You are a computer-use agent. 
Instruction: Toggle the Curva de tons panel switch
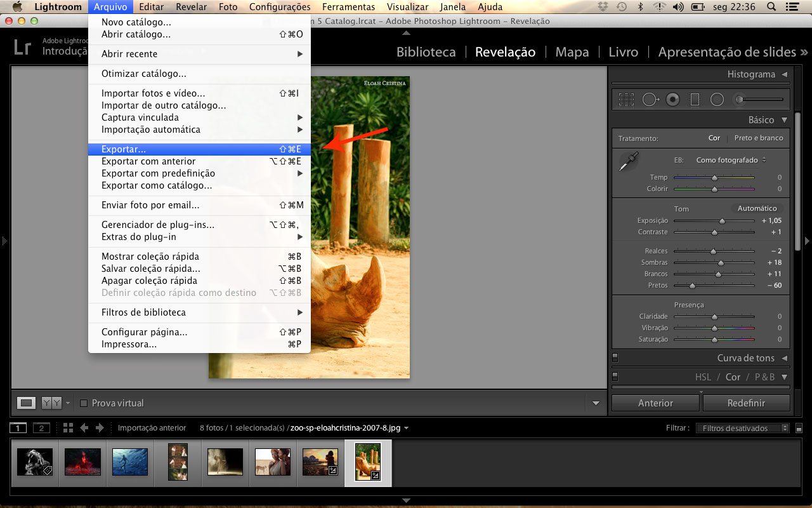coord(615,358)
